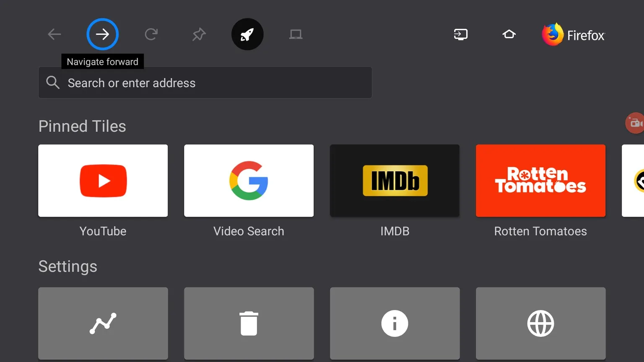The width and height of the screenshot is (644, 362).
Task: Click the red screen recorder floating button
Action: 635,123
